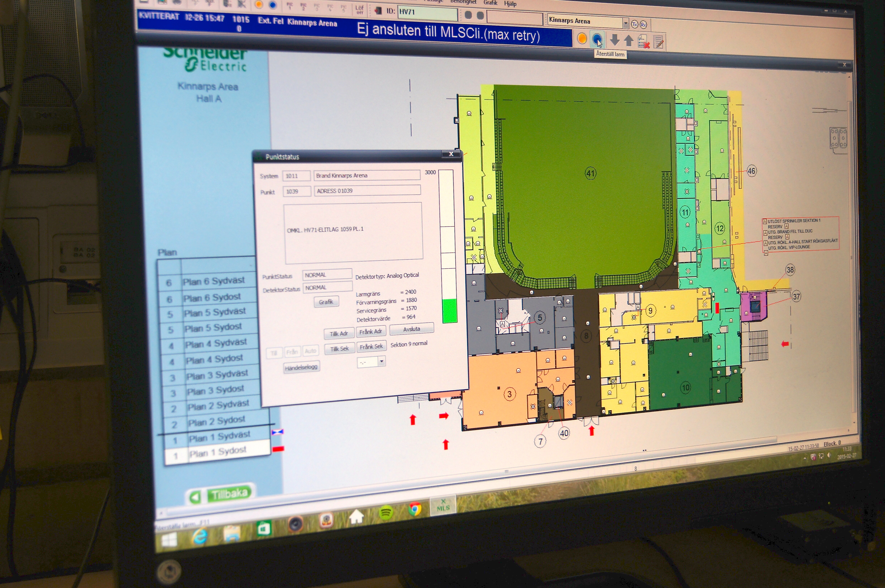Expand the small dropdown under Frånk Sek

[x=381, y=362]
